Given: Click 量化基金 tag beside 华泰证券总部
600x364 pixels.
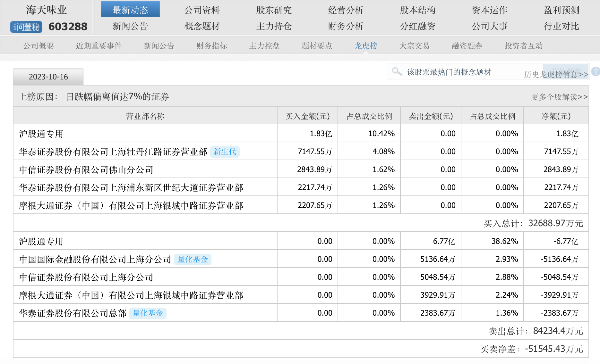Looking at the screenshot, I should (x=148, y=313).
